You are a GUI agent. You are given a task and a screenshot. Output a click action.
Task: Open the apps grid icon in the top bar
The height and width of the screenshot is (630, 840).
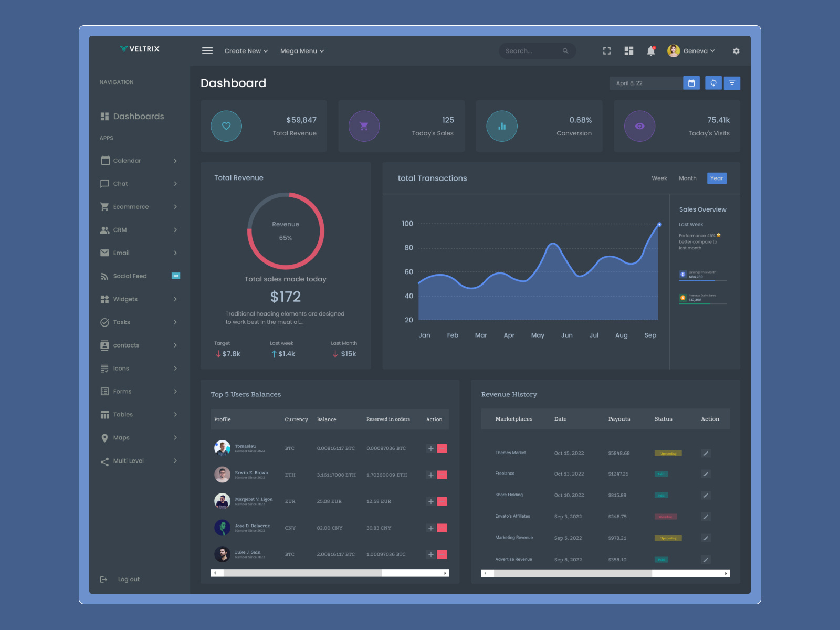(629, 51)
